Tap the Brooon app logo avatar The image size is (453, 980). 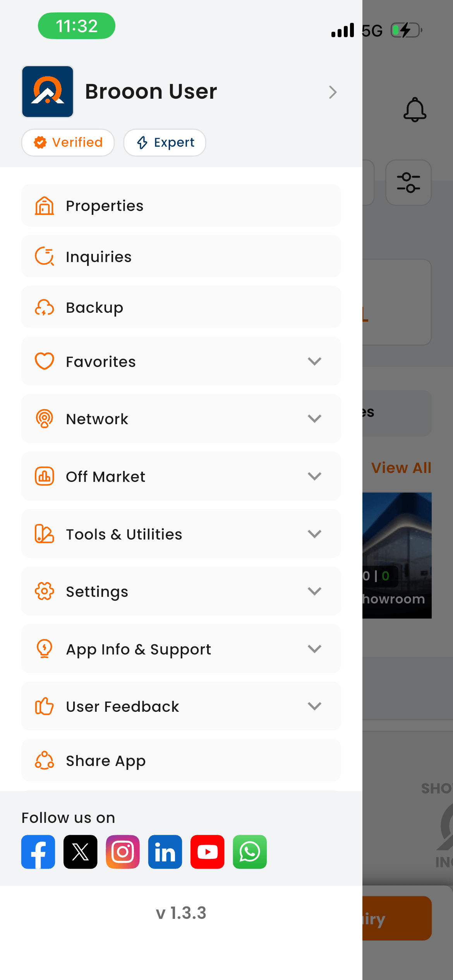coord(48,92)
